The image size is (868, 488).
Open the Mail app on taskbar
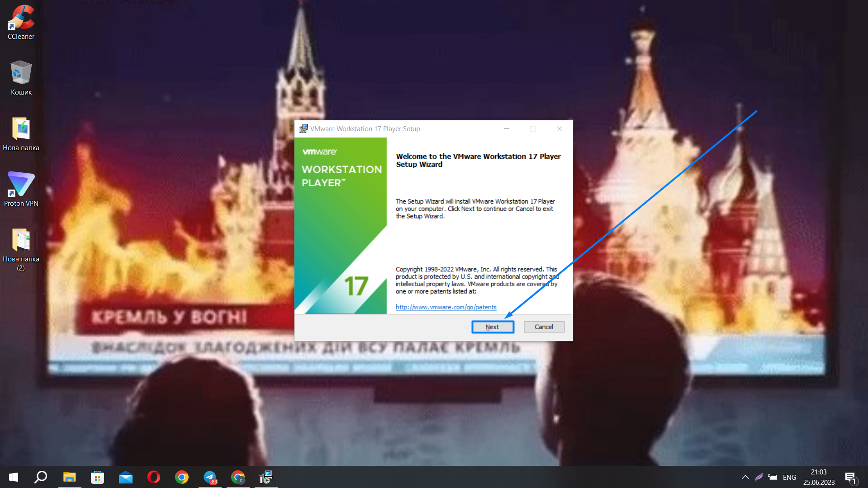tap(126, 477)
